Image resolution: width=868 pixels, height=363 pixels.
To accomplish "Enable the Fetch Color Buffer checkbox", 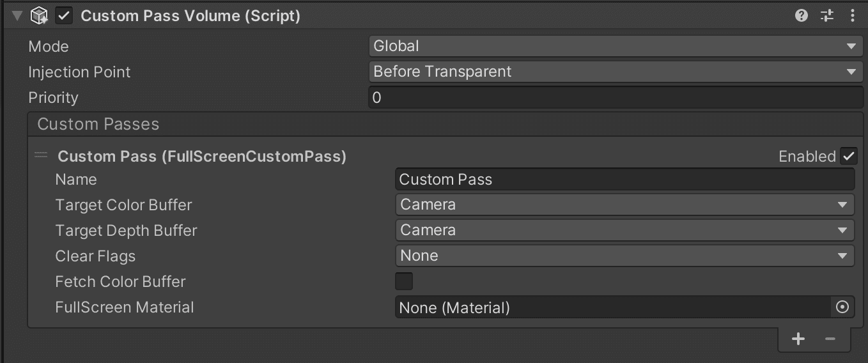I will click(x=404, y=281).
